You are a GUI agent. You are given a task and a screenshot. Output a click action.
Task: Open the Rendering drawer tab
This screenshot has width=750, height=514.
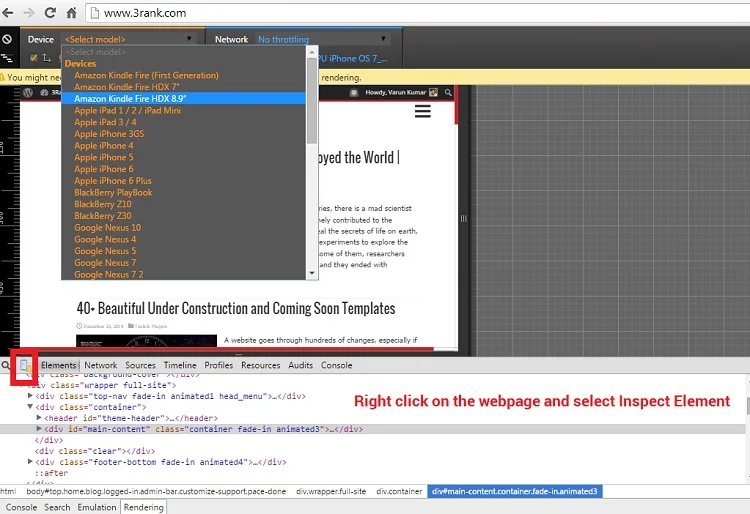click(143, 507)
